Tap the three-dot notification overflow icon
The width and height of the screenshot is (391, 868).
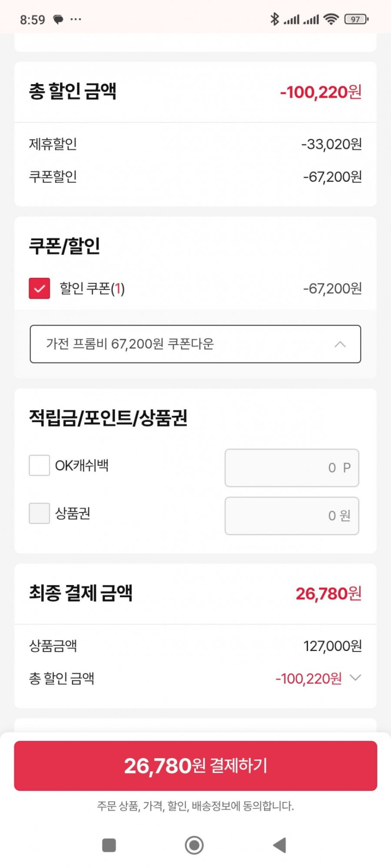(x=76, y=20)
